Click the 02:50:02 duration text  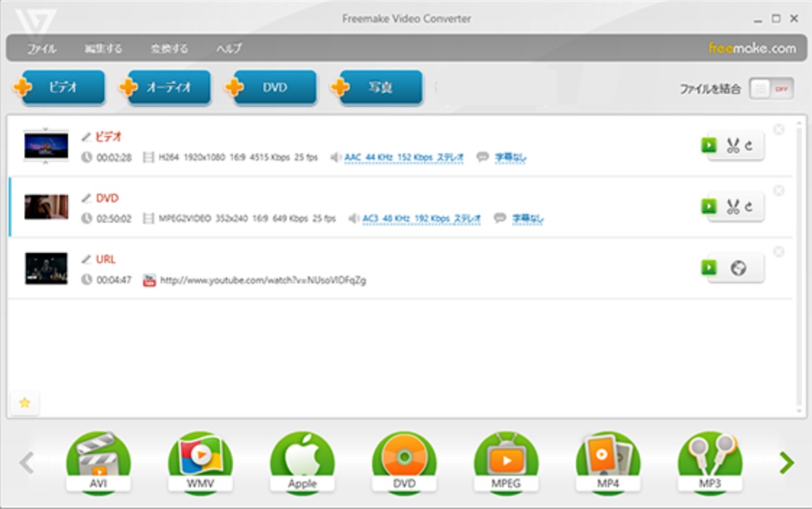point(114,218)
